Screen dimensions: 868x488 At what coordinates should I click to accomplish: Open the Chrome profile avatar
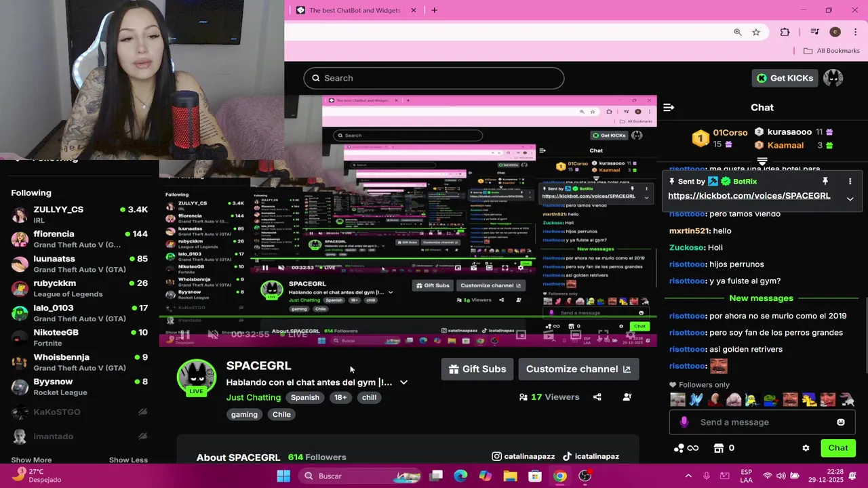[835, 32]
